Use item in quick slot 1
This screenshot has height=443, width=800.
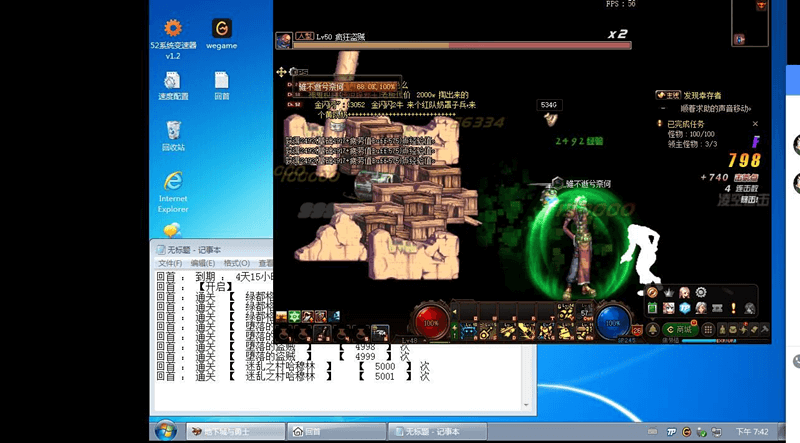pyautogui.click(x=284, y=333)
